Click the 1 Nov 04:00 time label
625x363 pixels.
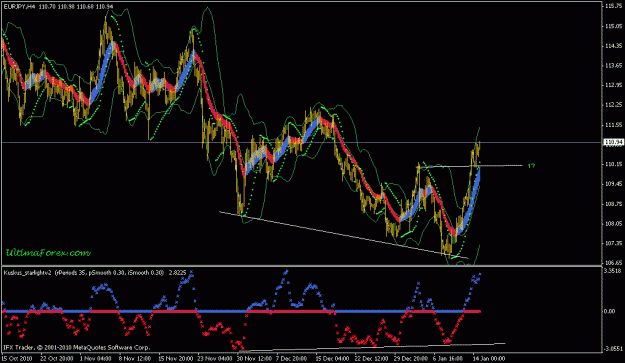[x=96, y=358]
